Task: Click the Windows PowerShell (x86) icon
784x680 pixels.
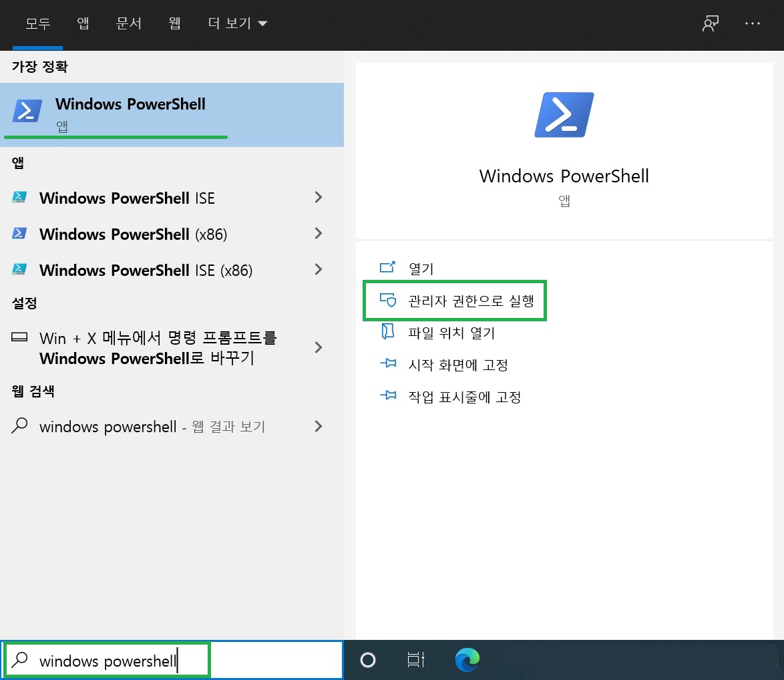Action: (19, 234)
